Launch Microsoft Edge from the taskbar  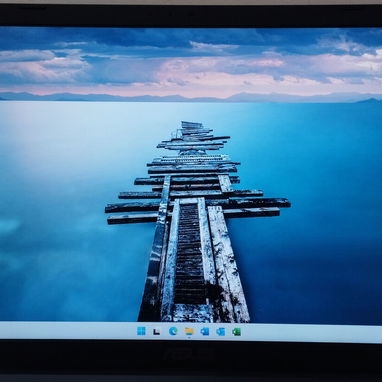click(x=173, y=331)
